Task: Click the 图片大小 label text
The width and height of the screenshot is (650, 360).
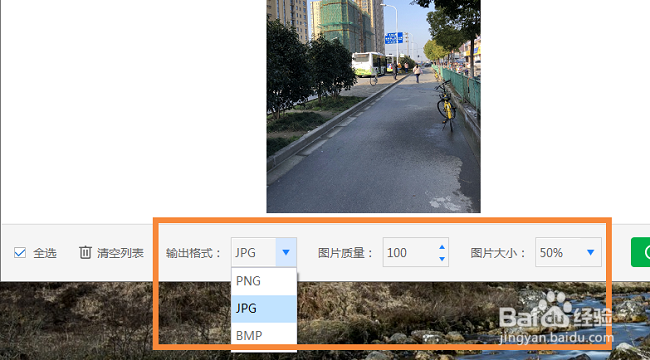Action: (x=498, y=253)
